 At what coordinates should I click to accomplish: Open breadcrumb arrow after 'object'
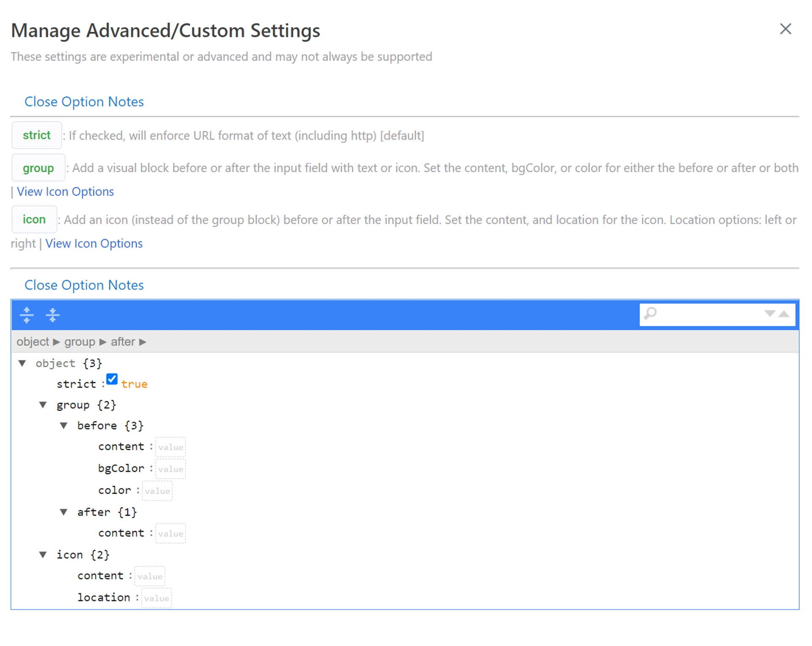(57, 342)
